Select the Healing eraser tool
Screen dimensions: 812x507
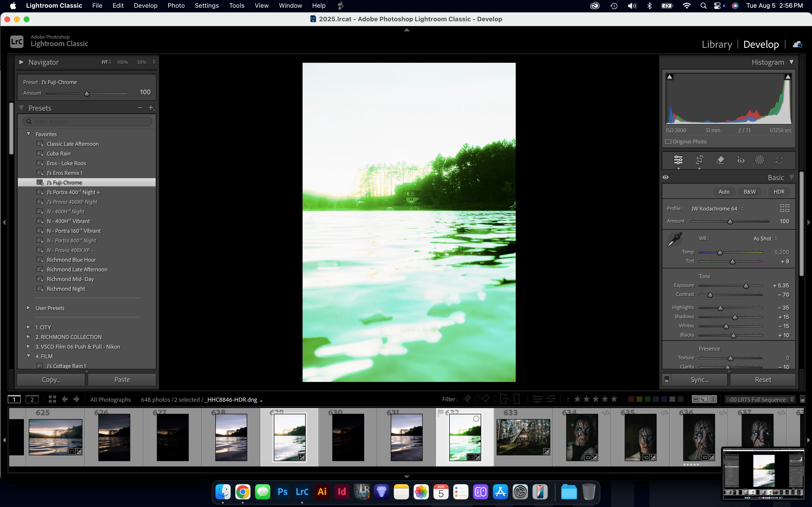pos(720,160)
